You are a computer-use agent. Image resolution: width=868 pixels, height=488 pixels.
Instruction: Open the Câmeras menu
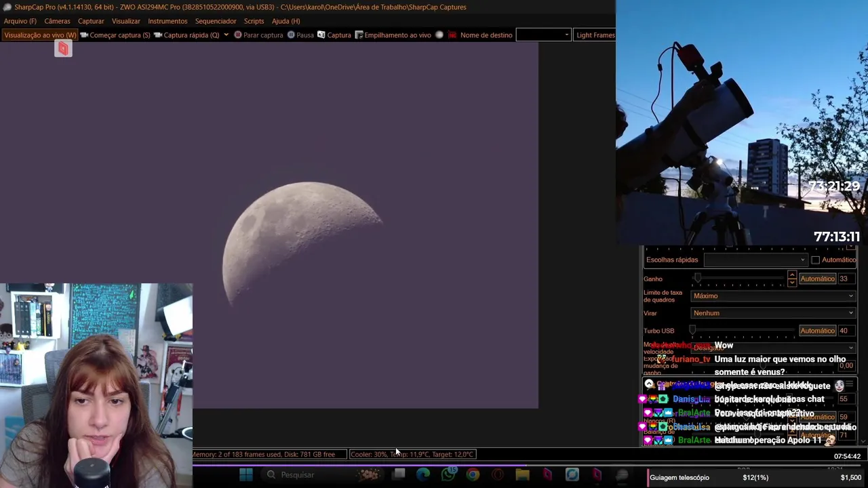point(57,21)
